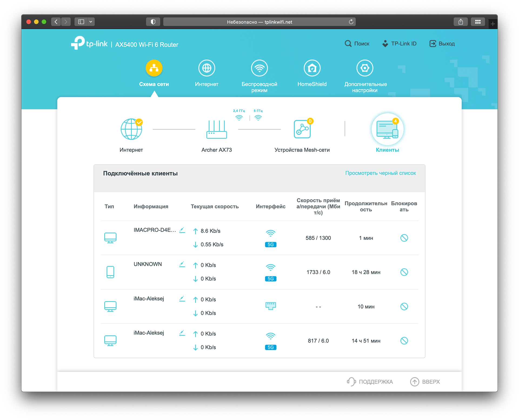Image resolution: width=519 pixels, height=420 pixels.
Task: Click the Log out button
Action: click(x=442, y=44)
